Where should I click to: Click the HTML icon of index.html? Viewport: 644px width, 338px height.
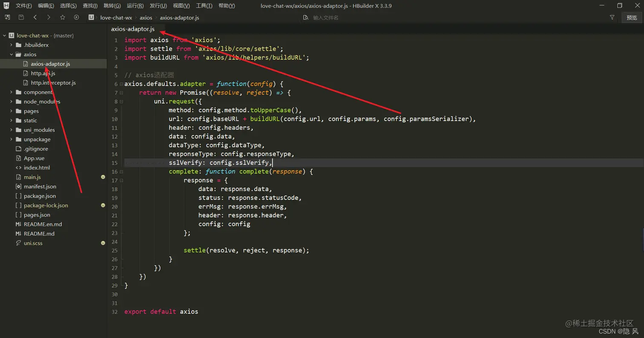[18, 168]
